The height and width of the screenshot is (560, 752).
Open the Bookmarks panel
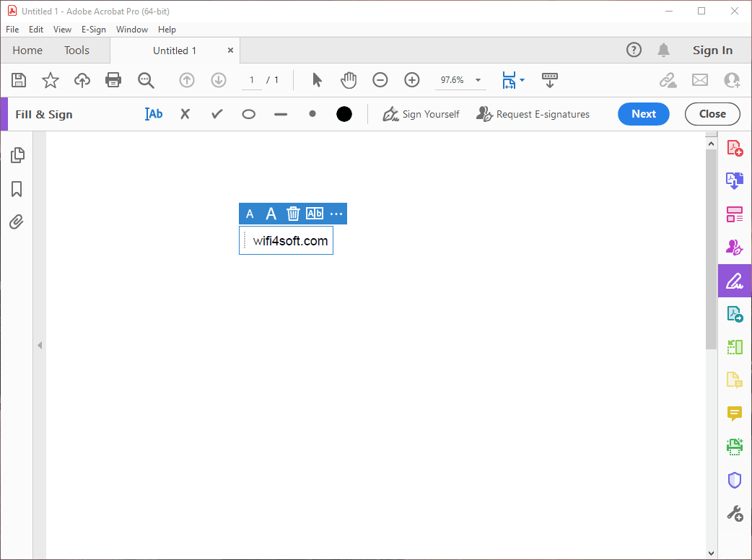click(17, 189)
